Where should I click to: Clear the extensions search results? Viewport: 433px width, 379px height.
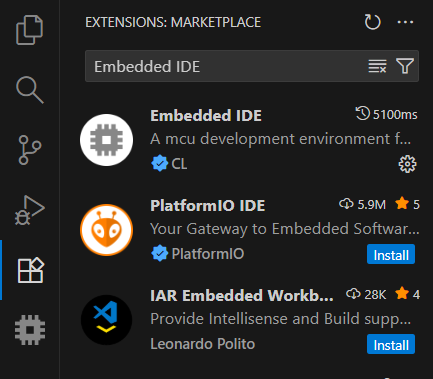pos(377,66)
